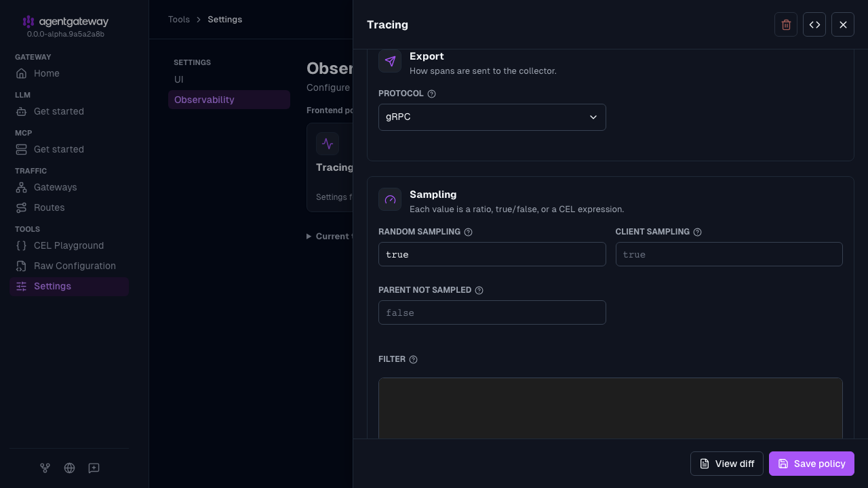Click the agentgateway logo icon
The width and height of the screenshot is (868, 488).
point(28,22)
